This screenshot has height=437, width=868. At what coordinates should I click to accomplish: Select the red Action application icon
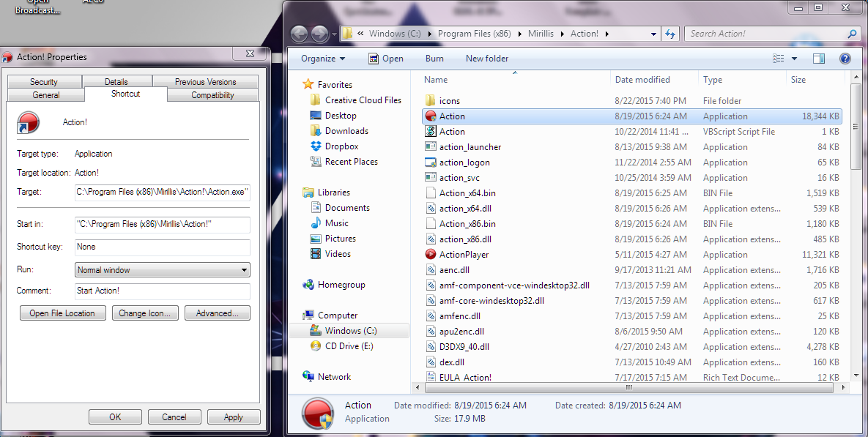[431, 116]
